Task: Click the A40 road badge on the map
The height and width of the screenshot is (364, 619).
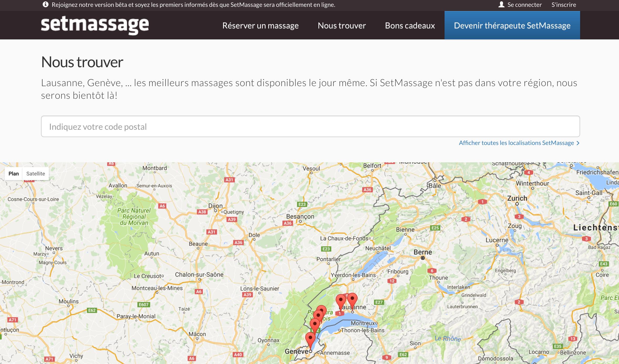Action: point(238,355)
